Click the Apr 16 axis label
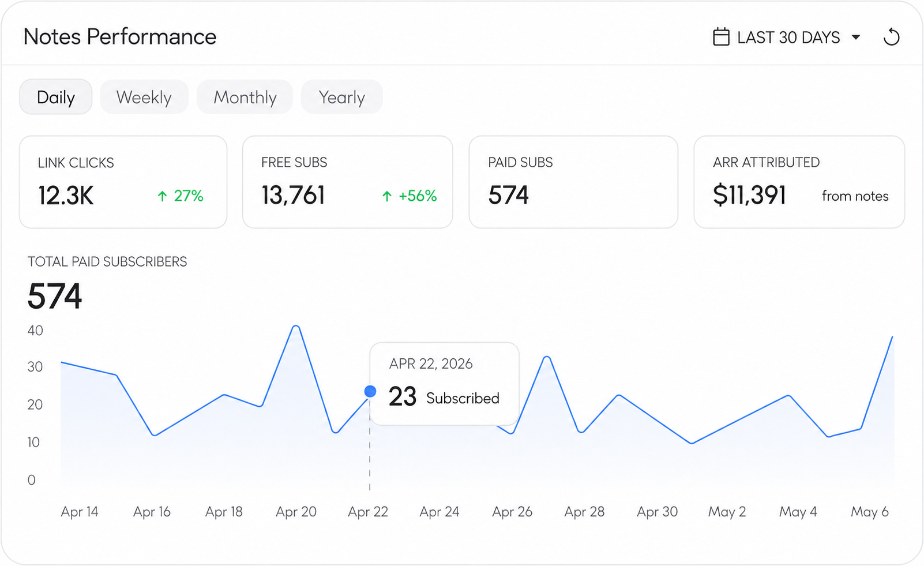Viewport: 924px width, 566px height. coord(152,512)
